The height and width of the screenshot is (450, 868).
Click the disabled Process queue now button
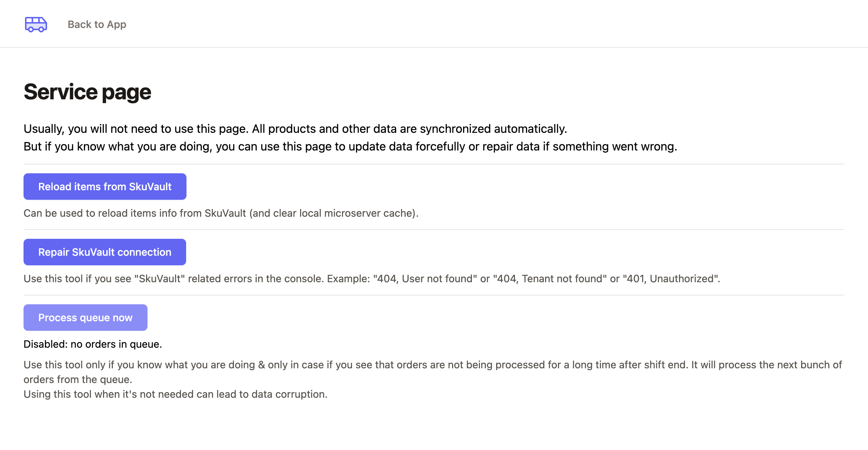tap(85, 317)
